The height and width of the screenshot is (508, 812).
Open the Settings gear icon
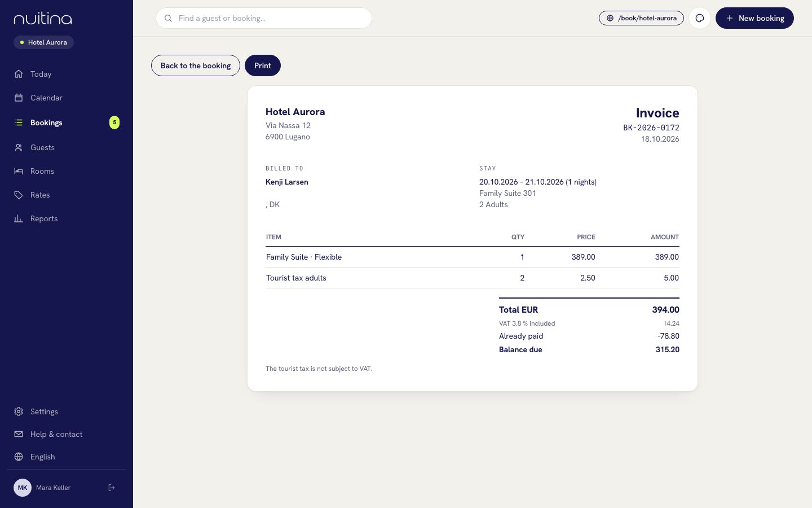tap(19, 411)
